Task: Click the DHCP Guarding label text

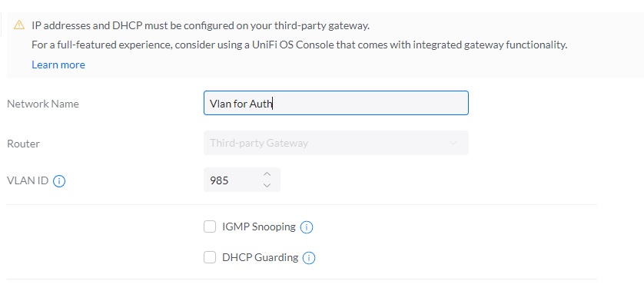Action: pos(260,257)
